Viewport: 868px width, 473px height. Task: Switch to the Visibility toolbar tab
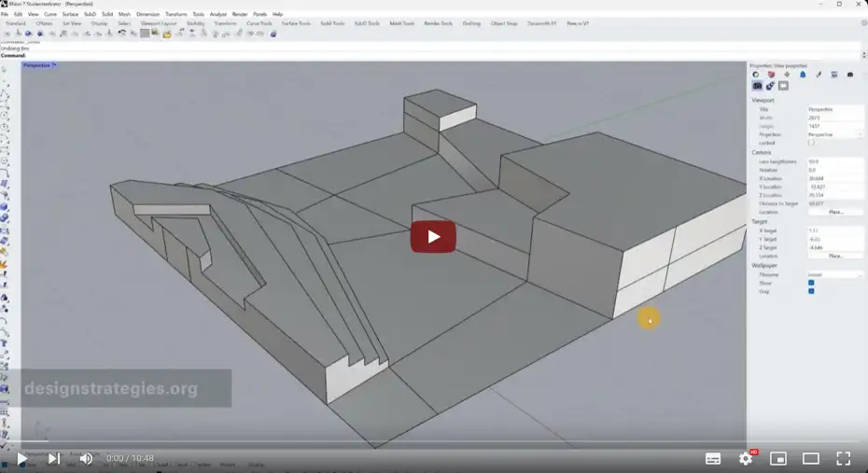(x=195, y=23)
